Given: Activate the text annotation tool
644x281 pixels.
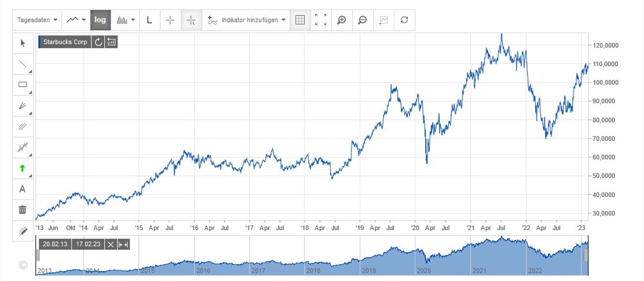Looking at the screenshot, I should tap(23, 189).
